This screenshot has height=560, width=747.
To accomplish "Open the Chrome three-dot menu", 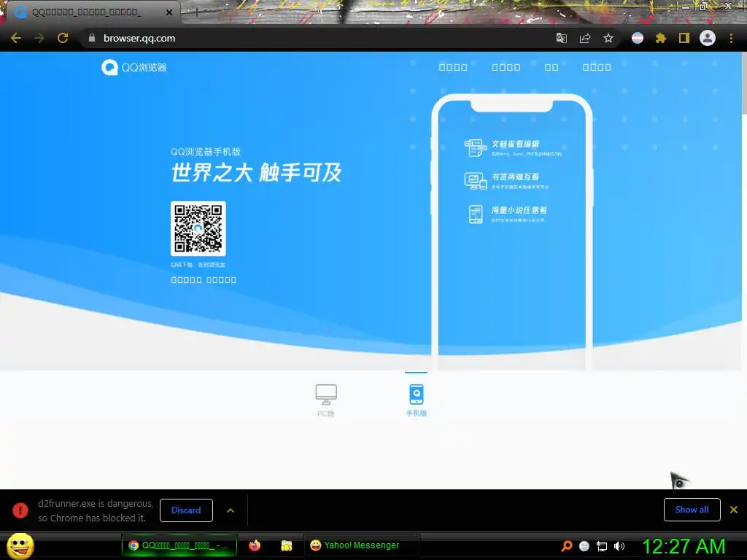I will pos(731,38).
